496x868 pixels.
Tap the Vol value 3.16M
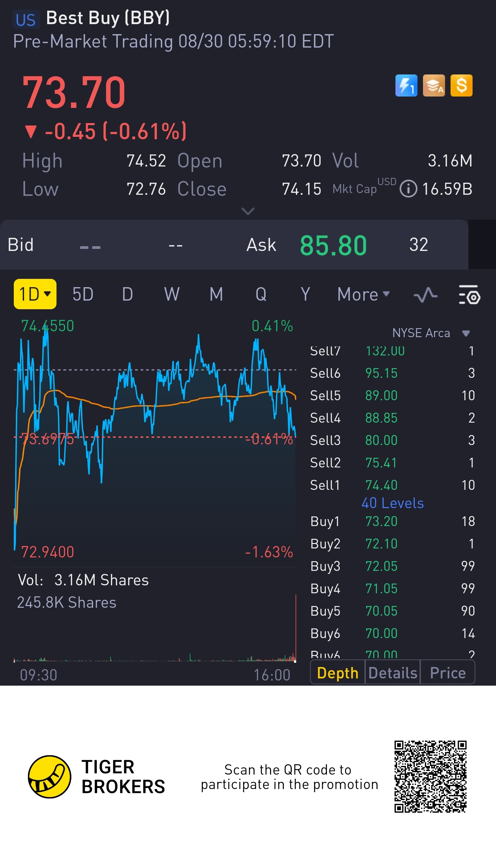[x=450, y=161]
